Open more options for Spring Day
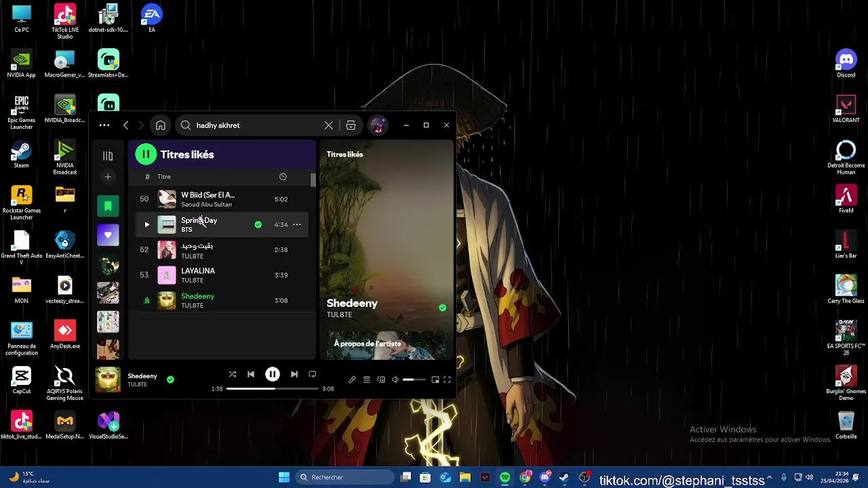This screenshot has height=488, width=868. pos(296,224)
